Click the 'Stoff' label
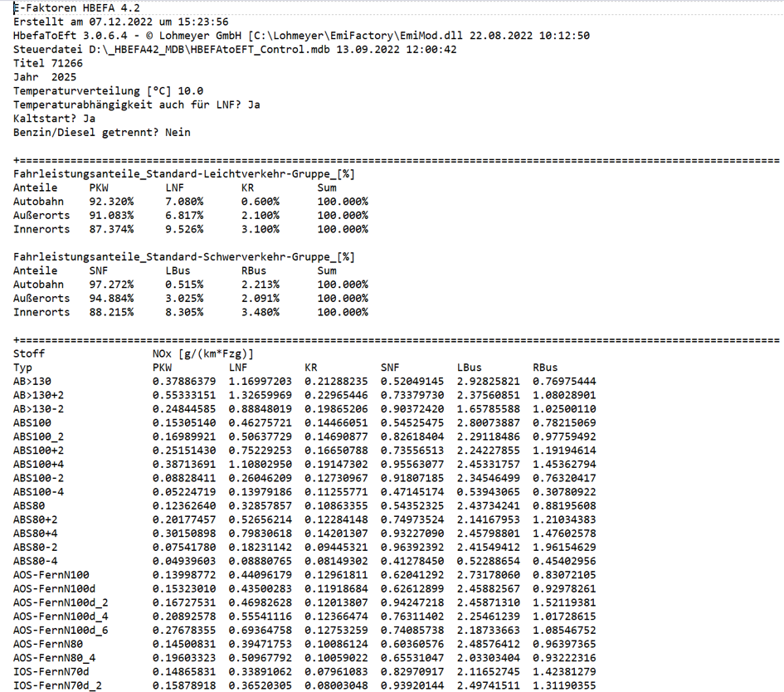Screen dimensions: 784x692 (x=29, y=354)
